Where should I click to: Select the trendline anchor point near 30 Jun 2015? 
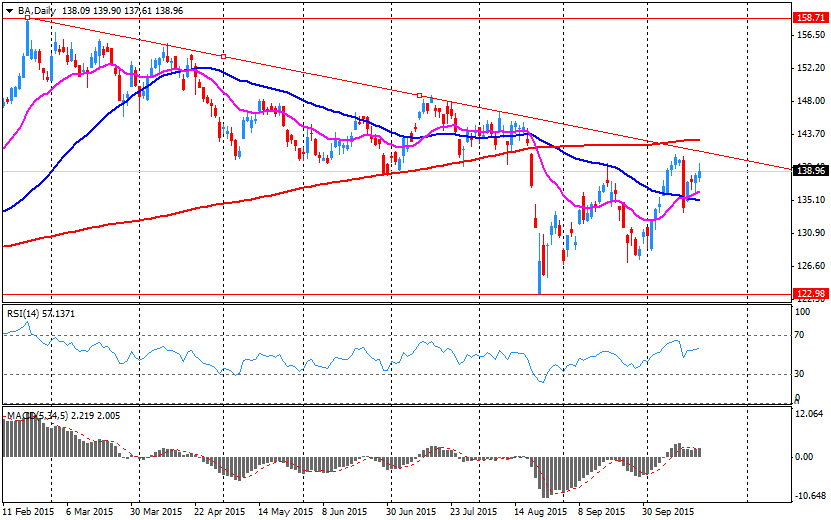click(419, 95)
